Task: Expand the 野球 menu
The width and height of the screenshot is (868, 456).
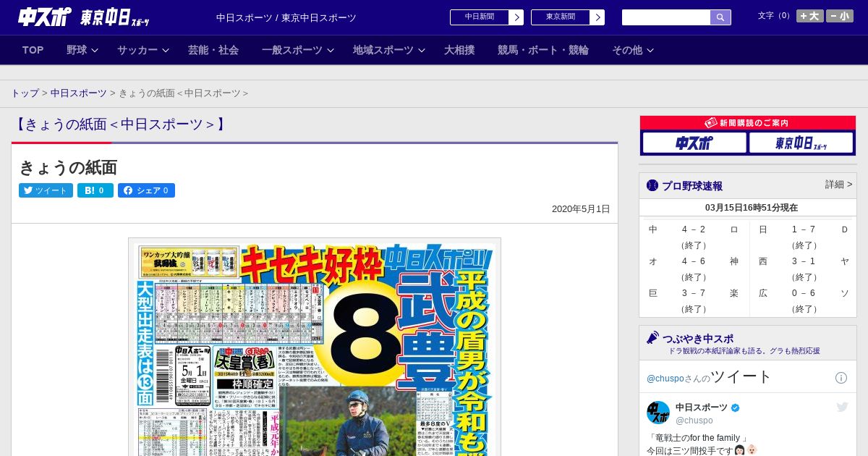Action: tap(82, 50)
